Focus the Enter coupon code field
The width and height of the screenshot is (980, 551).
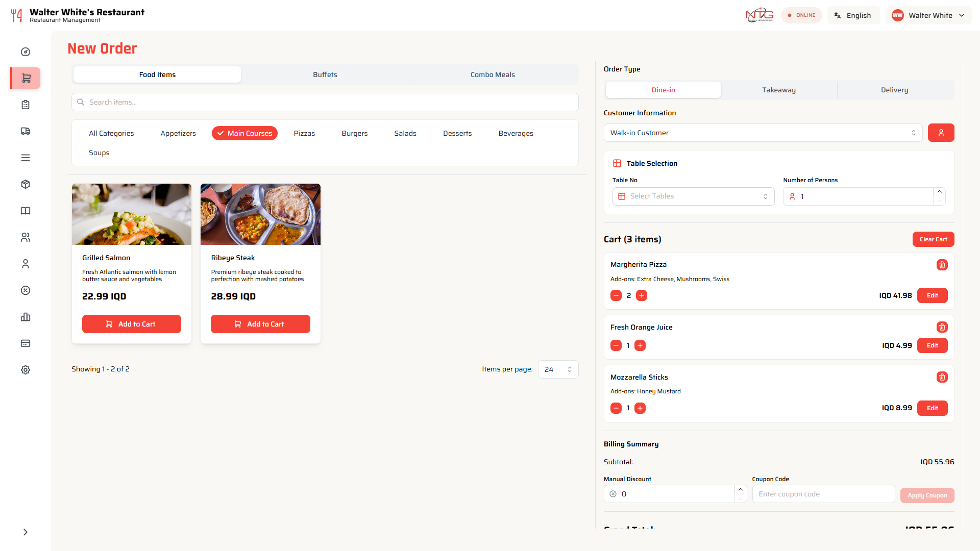[823, 494]
